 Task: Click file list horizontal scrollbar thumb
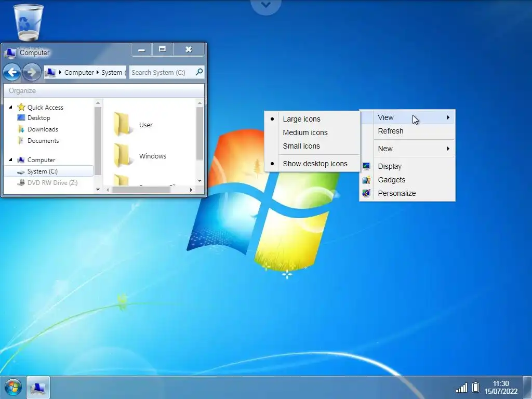pos(141,190)
